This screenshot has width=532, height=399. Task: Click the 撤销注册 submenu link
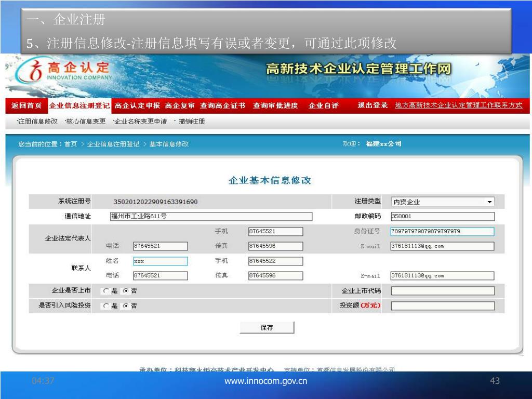click(x=190, y=122)
